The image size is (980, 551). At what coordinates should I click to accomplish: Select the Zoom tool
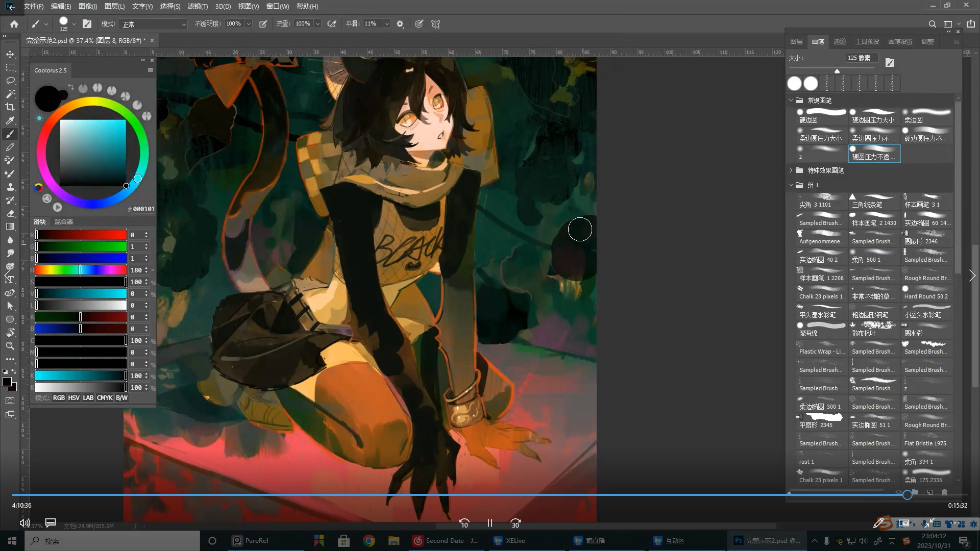click(10, 346)
